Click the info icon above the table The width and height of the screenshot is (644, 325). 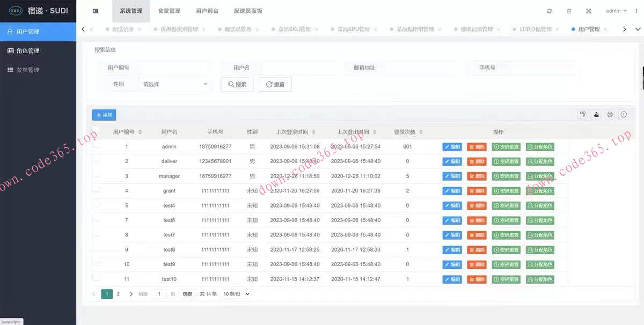(x=623, y=114)
